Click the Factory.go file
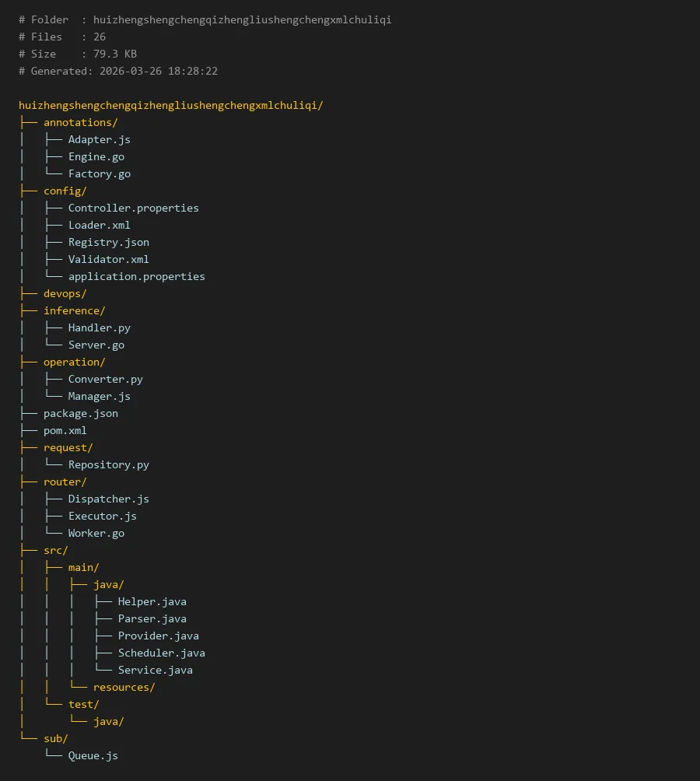 tap(99, 173)
